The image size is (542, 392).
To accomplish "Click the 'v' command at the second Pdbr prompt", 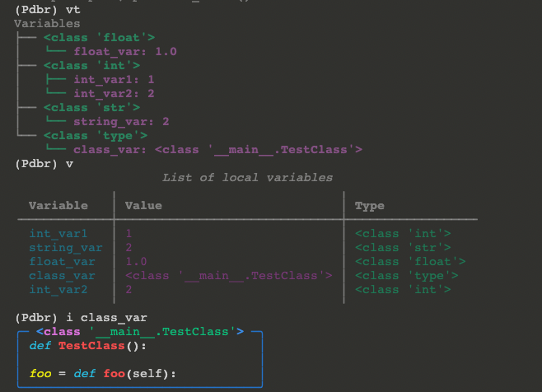I will 69,164.
